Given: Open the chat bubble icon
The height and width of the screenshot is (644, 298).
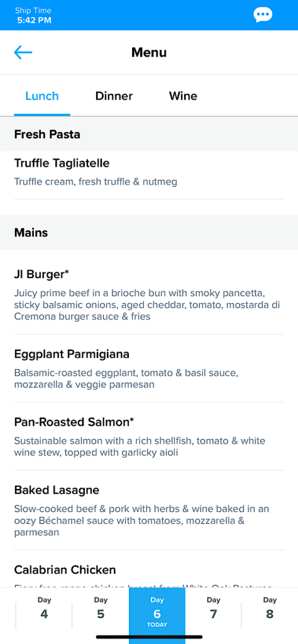Looking at the screenshot, I should [x=263, y=15].
